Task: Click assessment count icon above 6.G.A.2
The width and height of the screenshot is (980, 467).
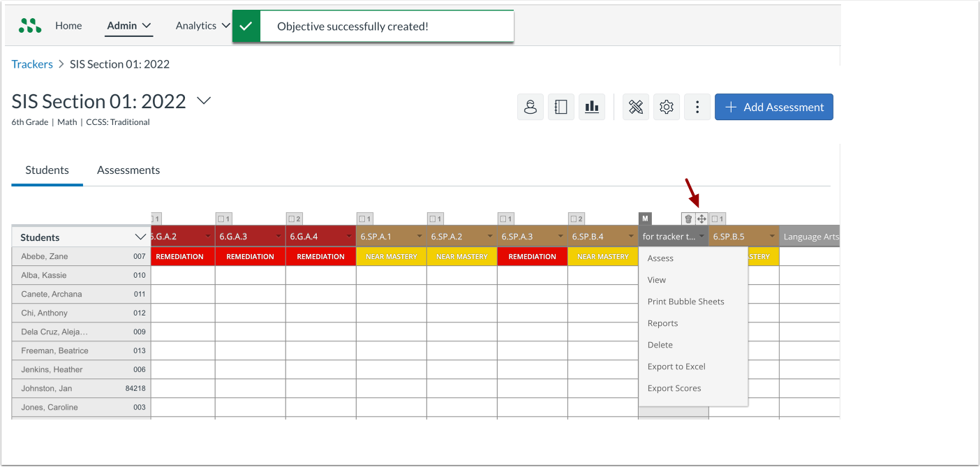Action: [157, 218]
